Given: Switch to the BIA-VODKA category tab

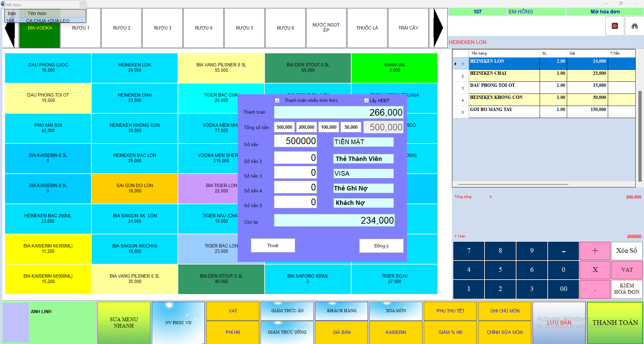Looking at the screenshot, I should coord(40,28).
